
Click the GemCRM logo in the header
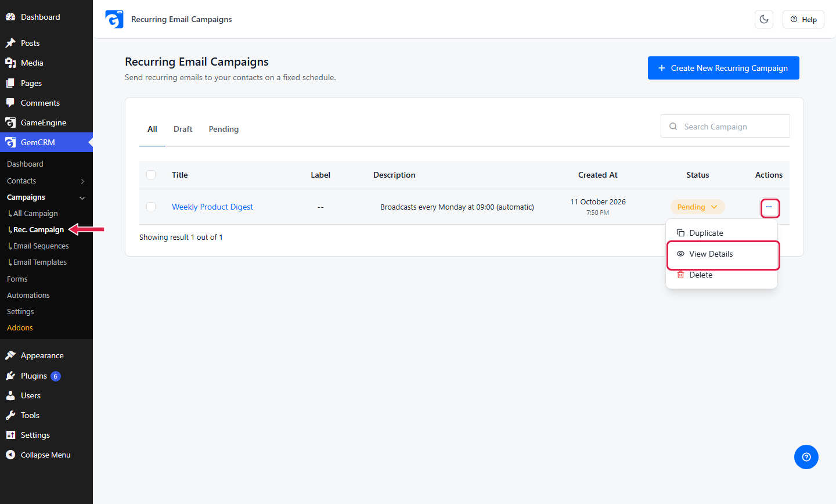pyautogui.click(x=114, y=19)
